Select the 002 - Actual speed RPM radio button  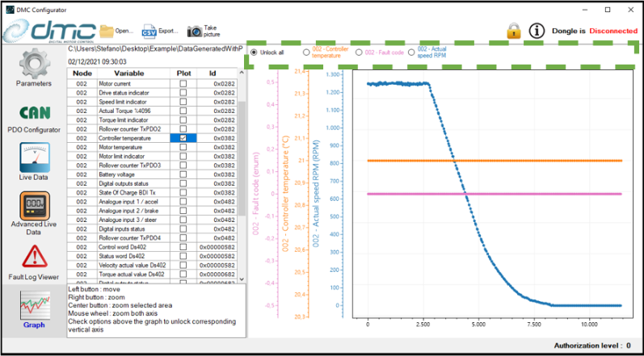click(411, 52)
